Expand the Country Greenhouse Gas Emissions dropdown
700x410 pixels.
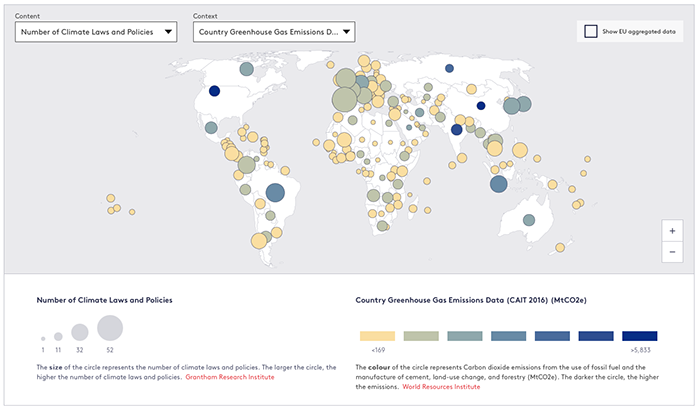click(275, 32)
